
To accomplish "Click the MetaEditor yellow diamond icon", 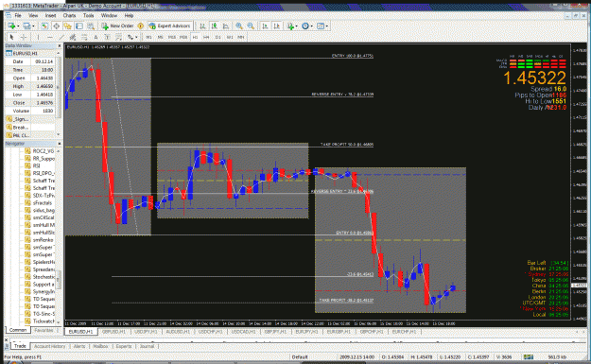I will coord(140,26).
